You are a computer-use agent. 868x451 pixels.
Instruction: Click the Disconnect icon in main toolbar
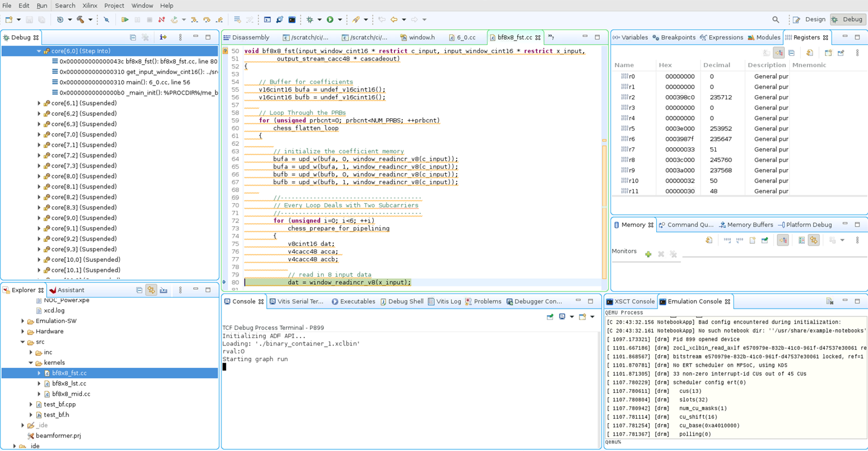coord(161,19)
